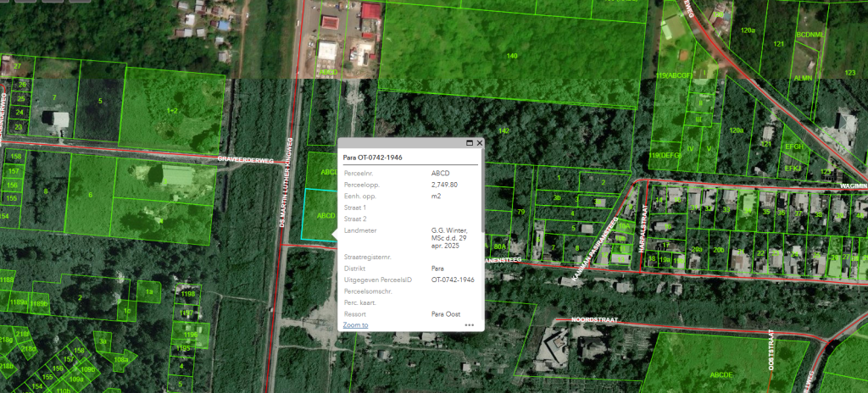Open the popup's three-dot actions menu
Screen dimensions: 868x393
(469, 325)
